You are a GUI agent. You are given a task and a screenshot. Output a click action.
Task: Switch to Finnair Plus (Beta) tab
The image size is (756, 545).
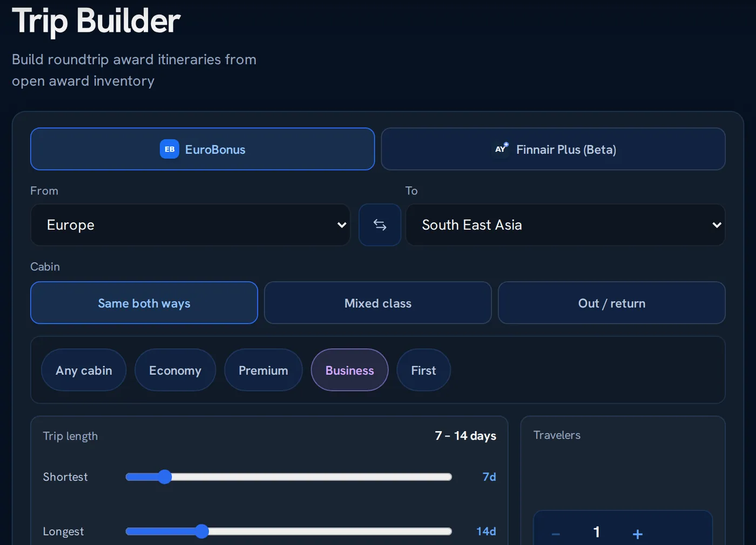click(553, 149)
